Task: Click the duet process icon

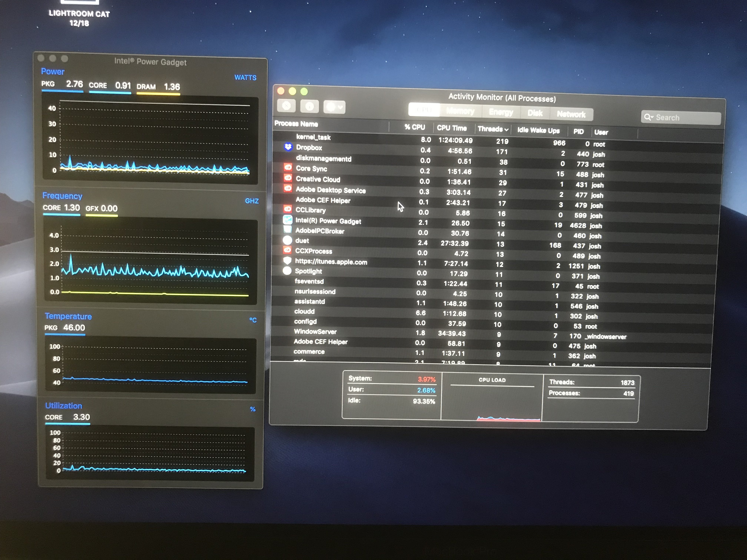Action: pyautogui.click(x=287, y=240)
